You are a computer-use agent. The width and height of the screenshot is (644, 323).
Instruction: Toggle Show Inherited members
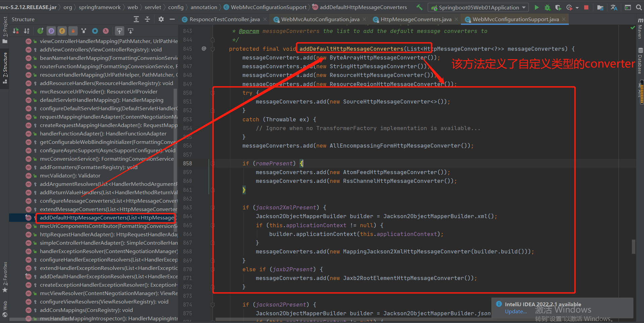[40, 31]
